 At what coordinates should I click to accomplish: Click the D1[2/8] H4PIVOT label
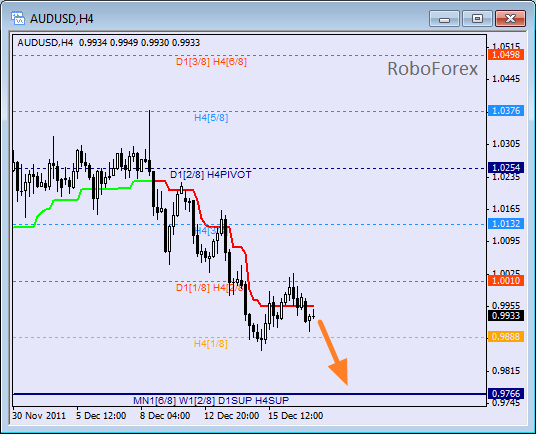tap(211, 175)
